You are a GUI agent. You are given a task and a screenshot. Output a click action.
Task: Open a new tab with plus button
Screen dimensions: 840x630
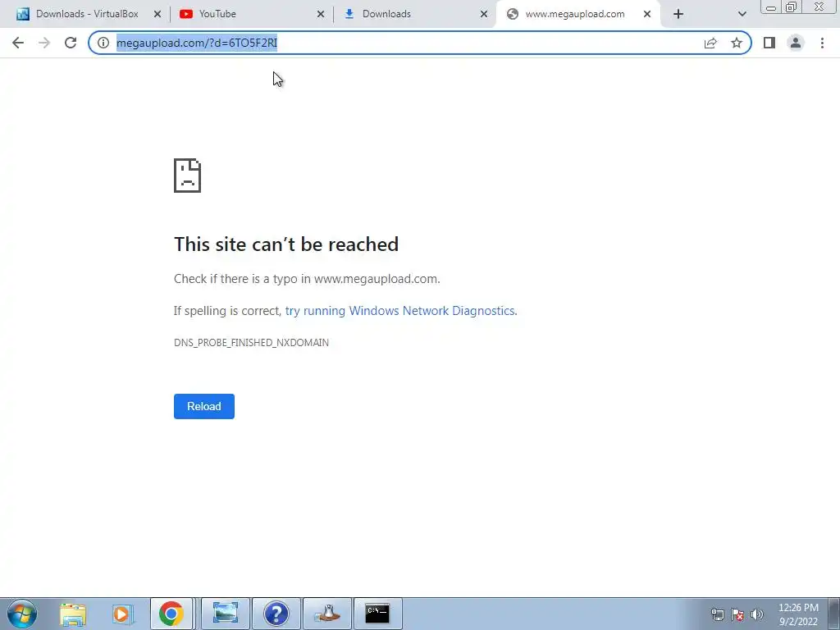pos(678,14)
